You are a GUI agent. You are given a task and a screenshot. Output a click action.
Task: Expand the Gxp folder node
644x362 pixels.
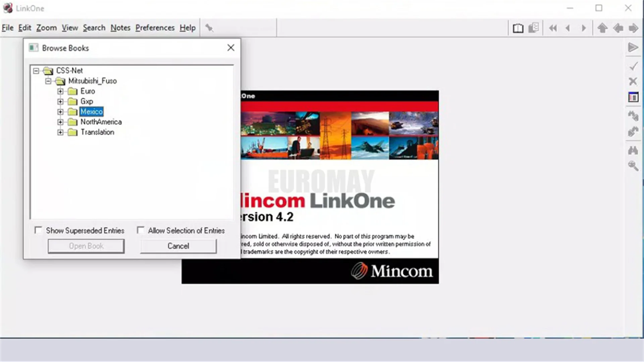click(x=60, y=101)
